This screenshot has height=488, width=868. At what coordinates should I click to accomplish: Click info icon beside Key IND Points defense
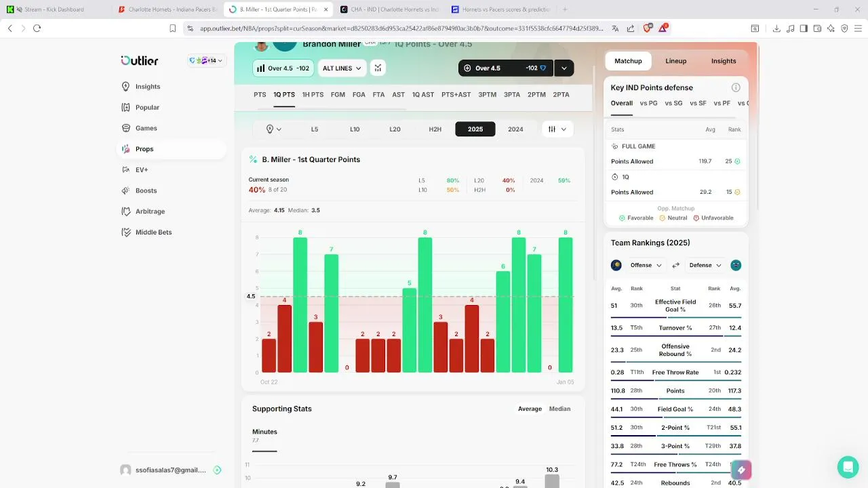736,87
